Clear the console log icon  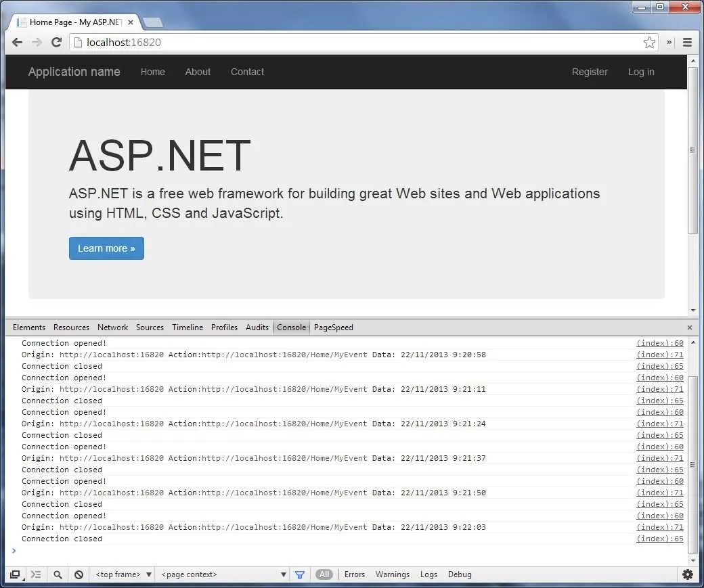point(79,574)
